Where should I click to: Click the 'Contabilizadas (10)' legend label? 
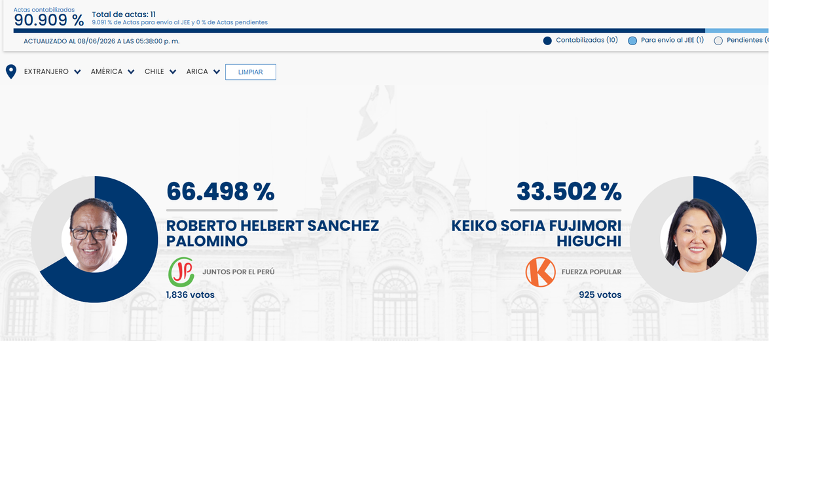click(x=587, y=40)
